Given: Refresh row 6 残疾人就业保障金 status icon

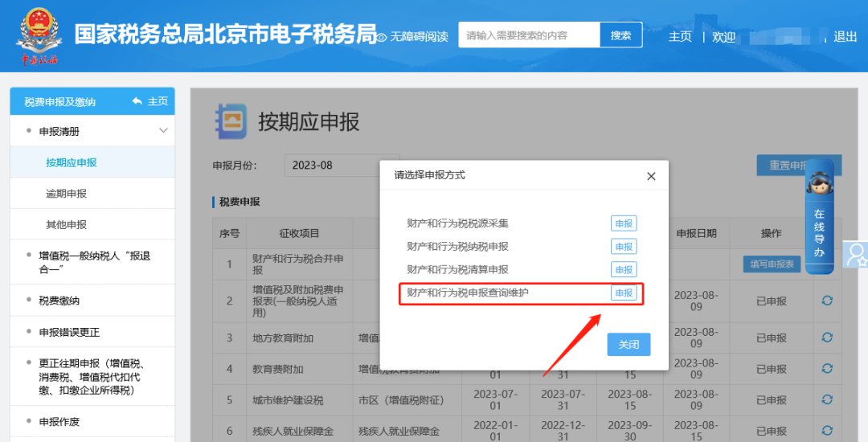Looking at the screenshot, I should pos(827,431).
